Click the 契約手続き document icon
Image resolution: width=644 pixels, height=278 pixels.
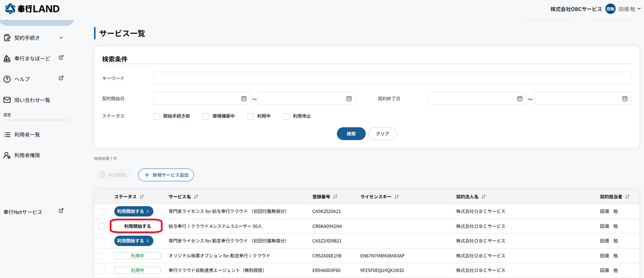pyautogui.click(x=7, y=38)
